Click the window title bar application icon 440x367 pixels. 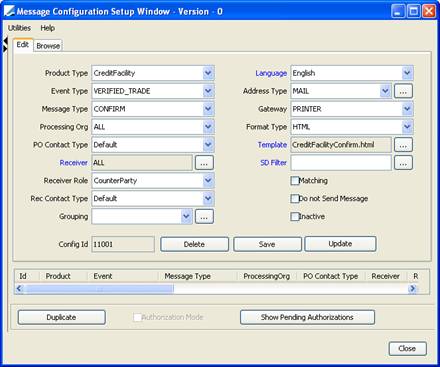(9, 11)
